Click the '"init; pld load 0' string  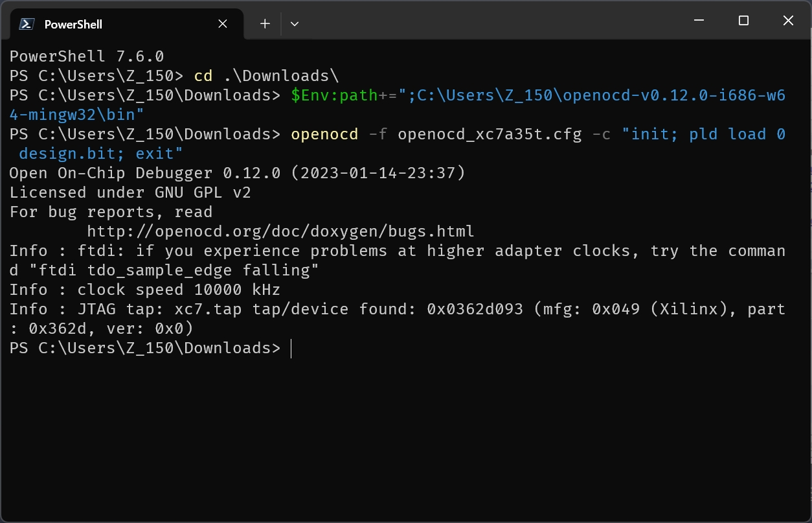coord(703,134)
